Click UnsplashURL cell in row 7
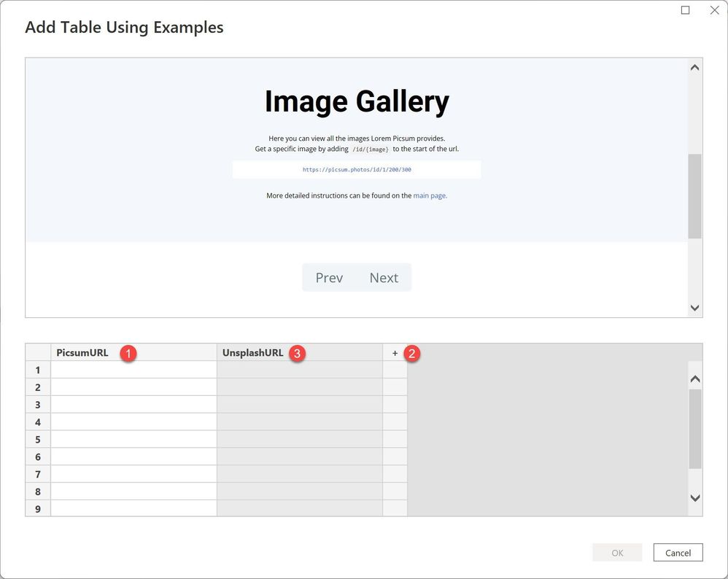Viewport: 728px width, 579px height. click(300, 474)
